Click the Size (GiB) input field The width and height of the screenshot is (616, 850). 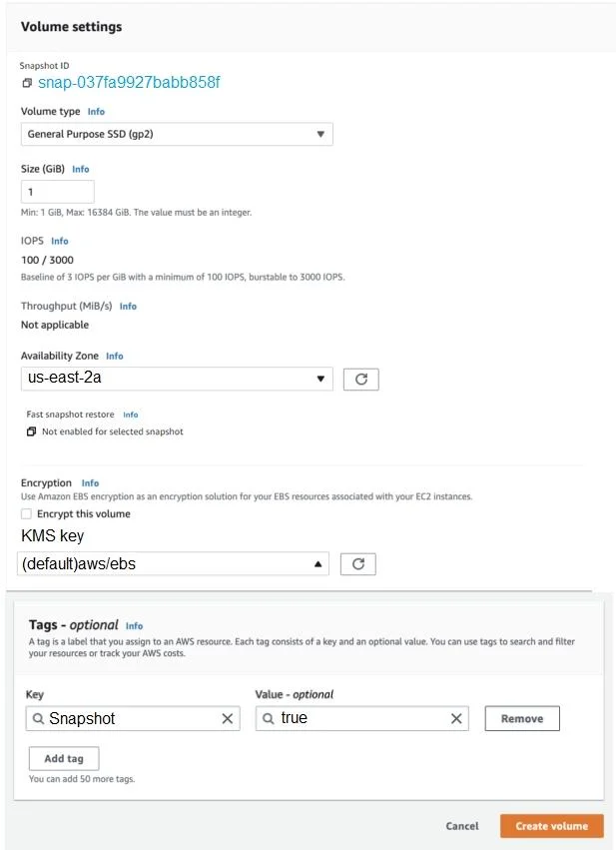point(58,192)
